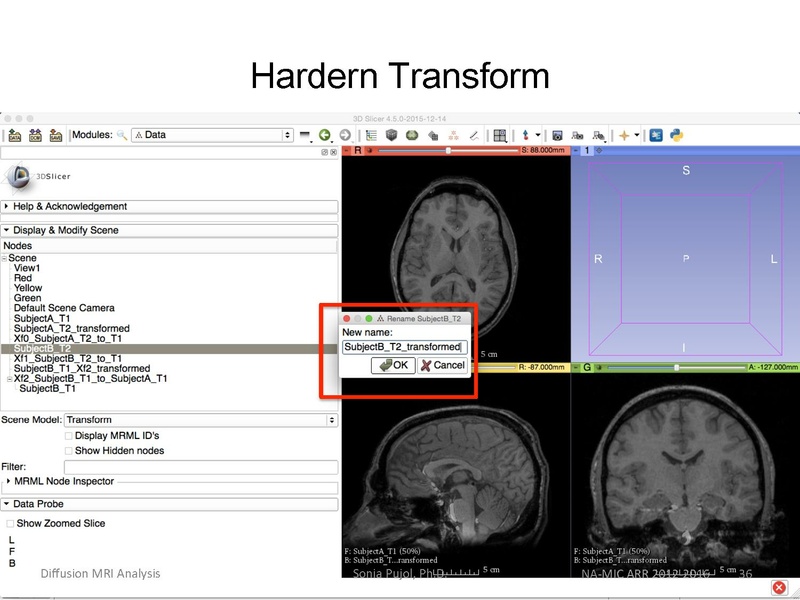Click the Filter text field
This screenshot has width=800, height=600.
click(201, 467)
